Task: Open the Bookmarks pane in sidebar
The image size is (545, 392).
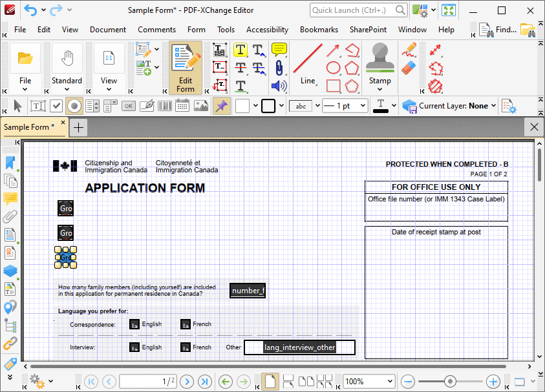Action: (x=10, y=163)
